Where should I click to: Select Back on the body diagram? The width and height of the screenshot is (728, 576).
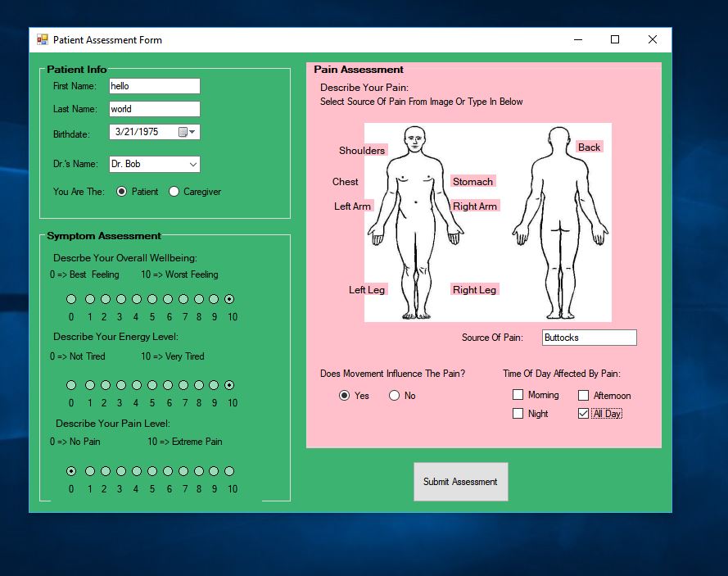click(x=589, y=147)
